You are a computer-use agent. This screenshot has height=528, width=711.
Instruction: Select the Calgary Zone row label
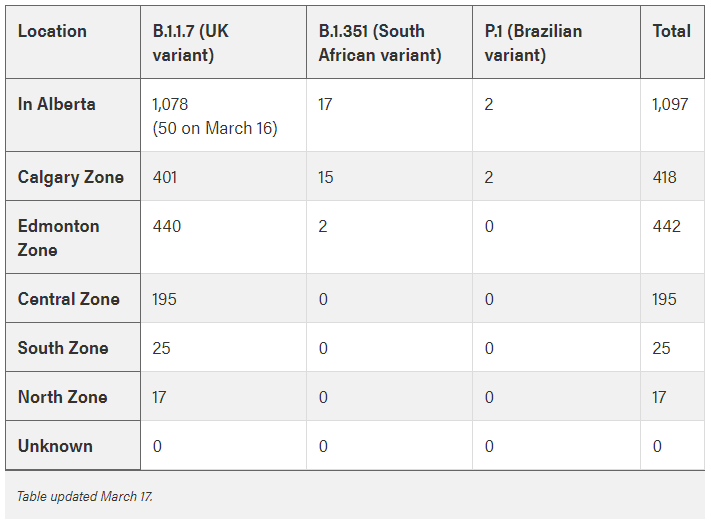[x=71, y=177]
